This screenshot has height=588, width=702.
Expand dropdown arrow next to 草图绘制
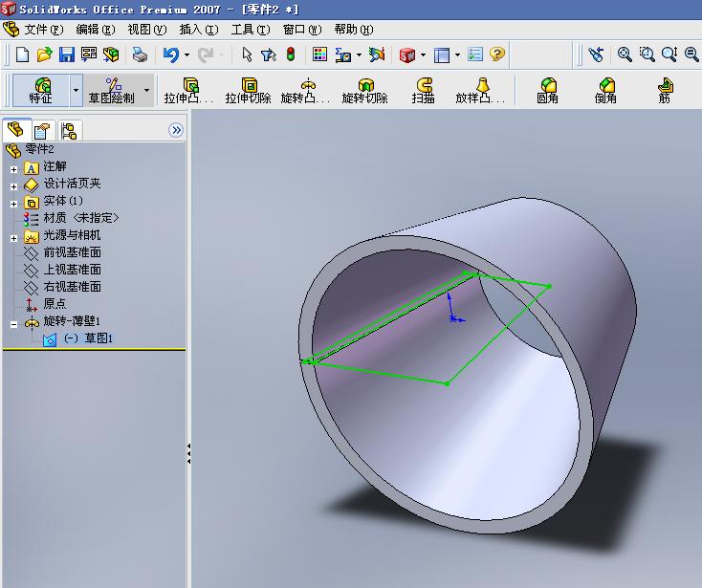tap(147, 91)
